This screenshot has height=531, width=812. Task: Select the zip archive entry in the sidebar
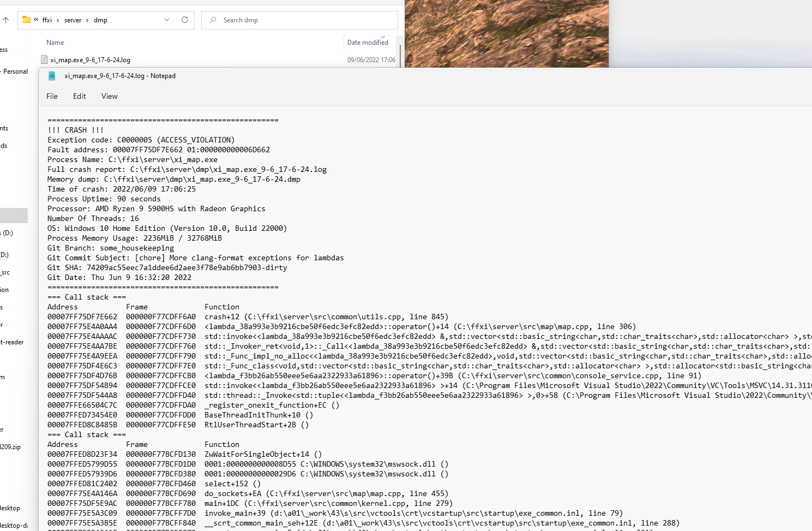(x=11, y=446)
